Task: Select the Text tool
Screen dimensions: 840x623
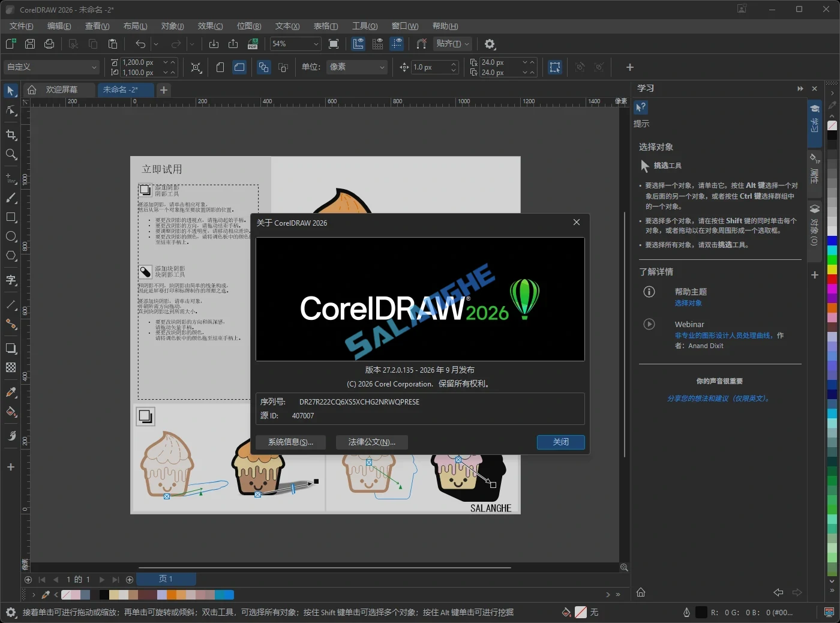Action: coord(11,280)
